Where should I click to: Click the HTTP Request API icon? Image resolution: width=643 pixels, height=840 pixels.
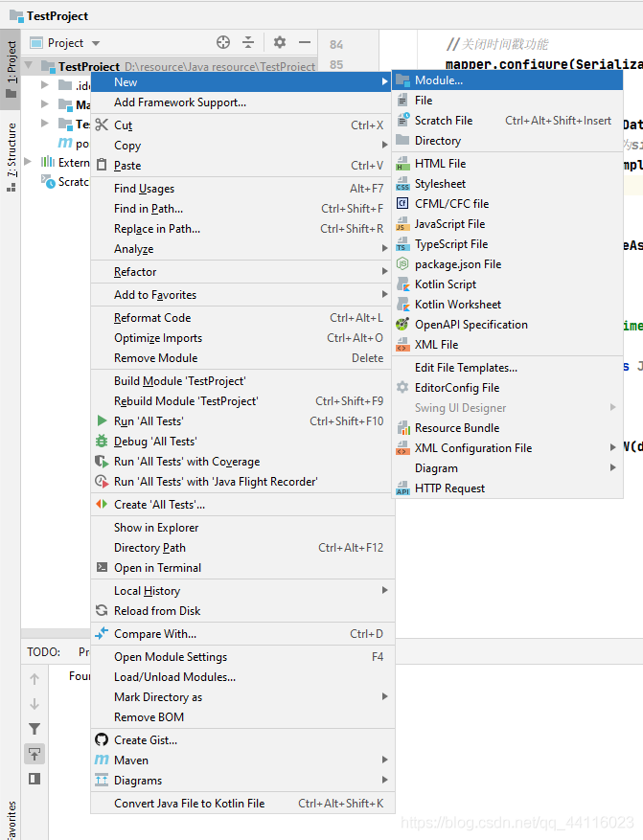click(x=402, y=488)
